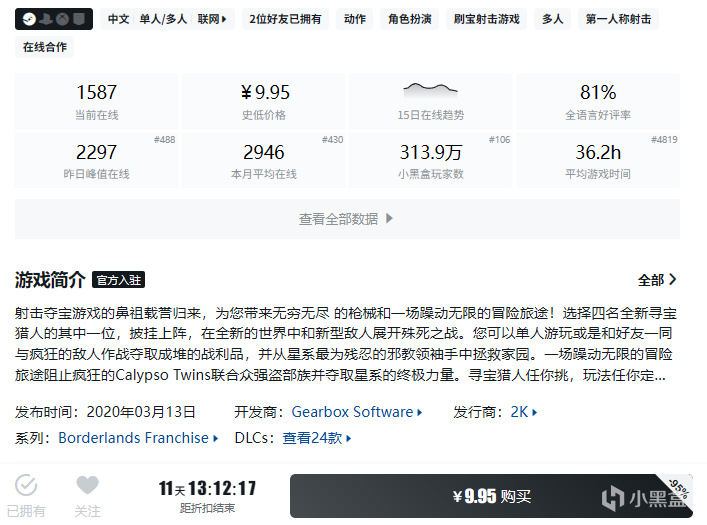Click the Epic store platform icon
Screen dimensions: 707x525
pos(79,19)
